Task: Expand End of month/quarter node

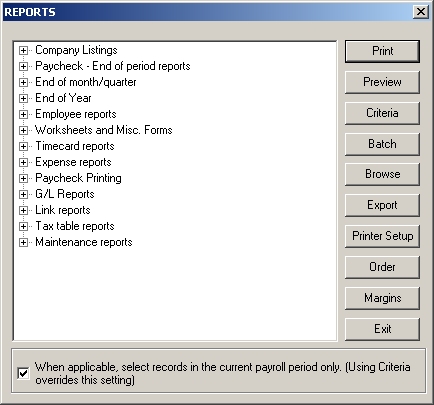Action: [x=23, y=82]
